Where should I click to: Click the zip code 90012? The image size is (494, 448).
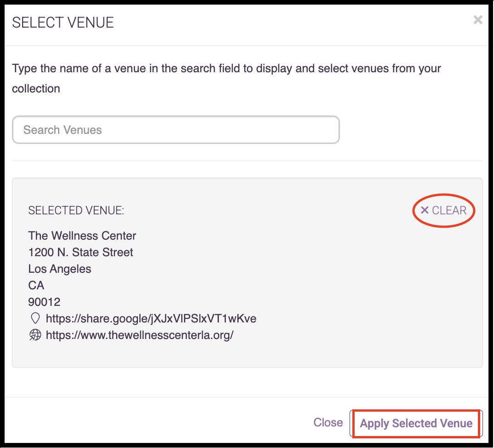44,302
